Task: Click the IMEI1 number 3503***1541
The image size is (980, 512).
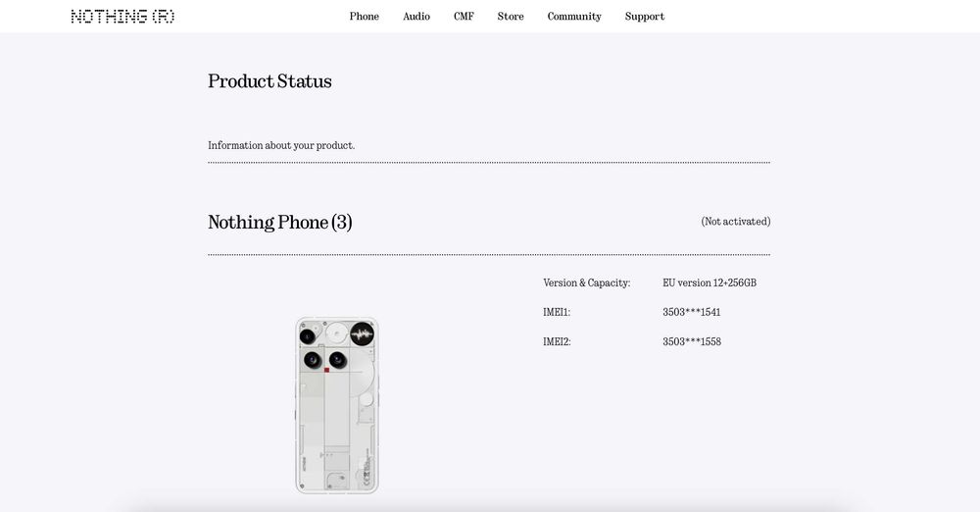Action: click(692, 312)
